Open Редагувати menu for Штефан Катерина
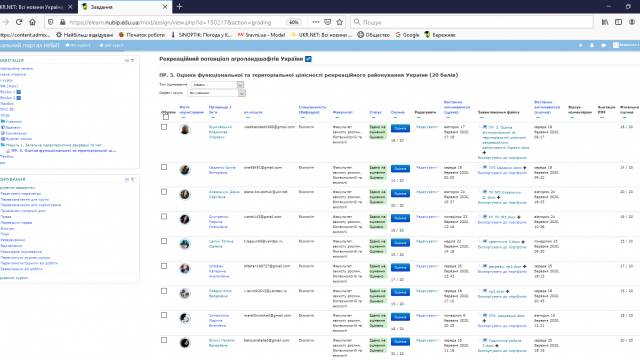 [x=427, y=266]
